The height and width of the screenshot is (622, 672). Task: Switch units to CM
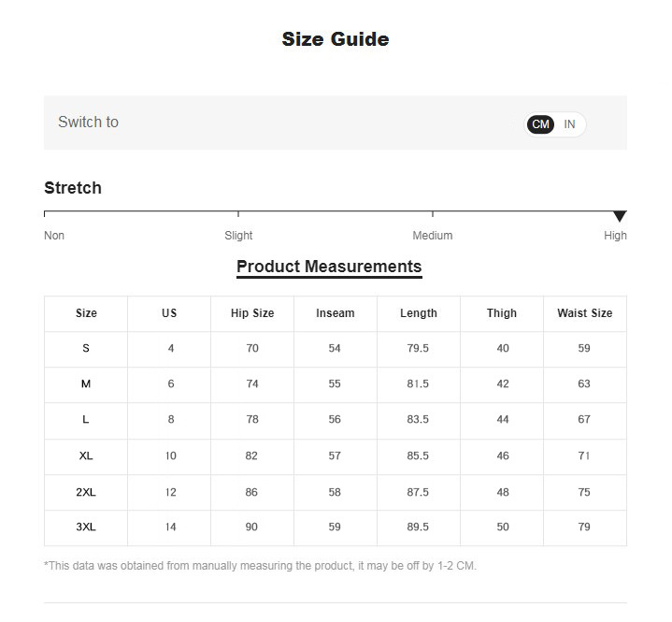click(x=540, y=124)
